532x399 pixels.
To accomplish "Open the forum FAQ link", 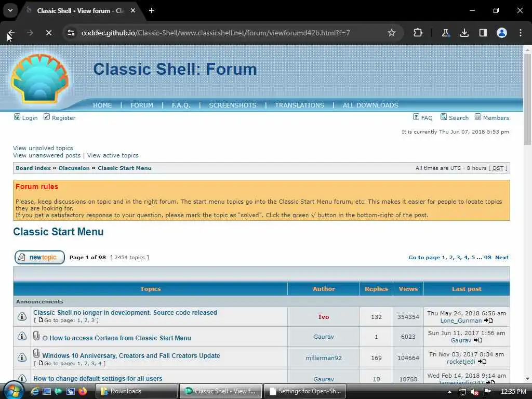I will tap(427, 118).
